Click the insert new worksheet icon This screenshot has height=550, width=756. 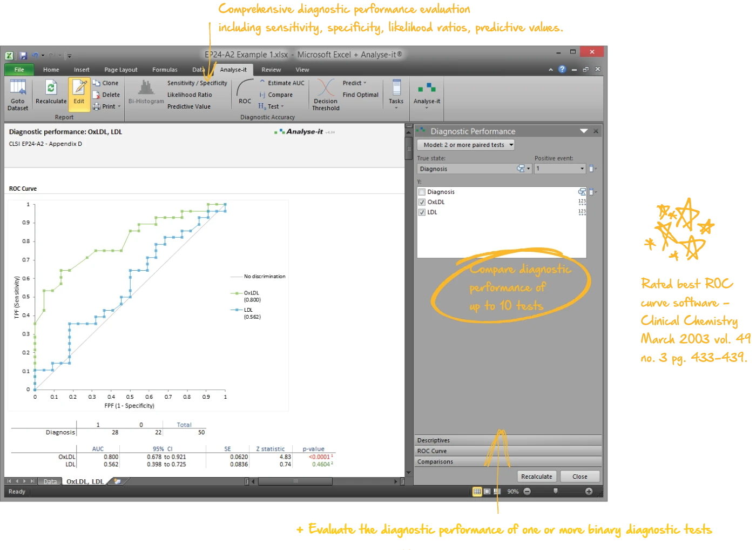(117, 481)
